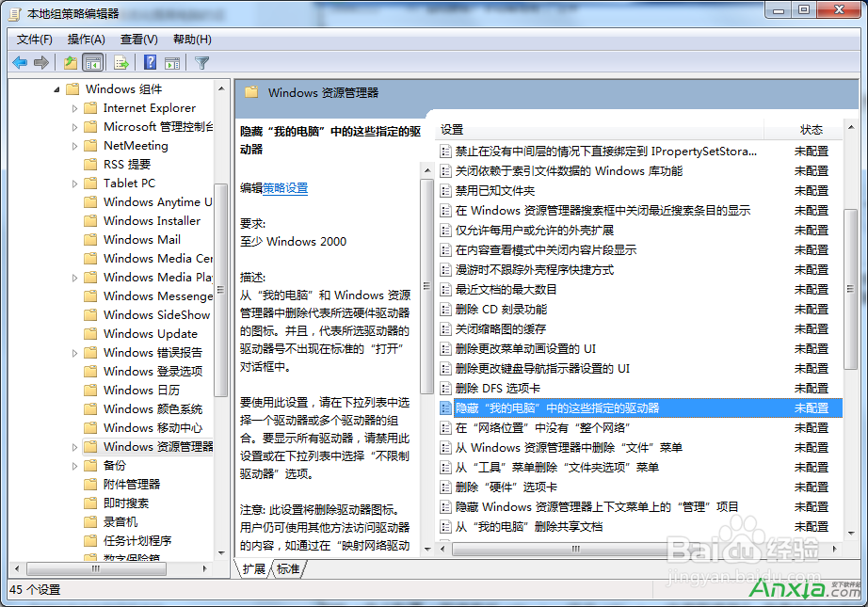Select policy 隐藏“我的电脑”中的这些指定的驱动器

pos(640,408)
